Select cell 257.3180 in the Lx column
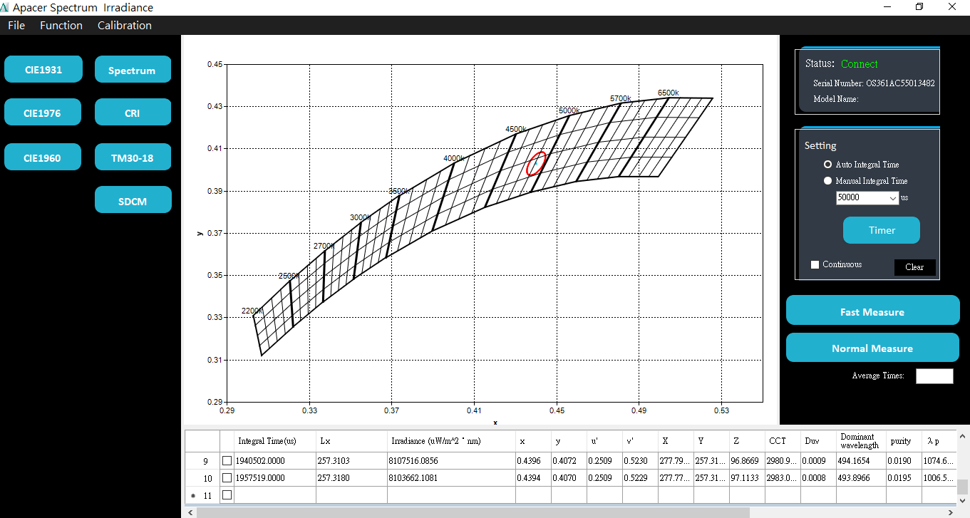Screen dimensions: 970x518 351,478
